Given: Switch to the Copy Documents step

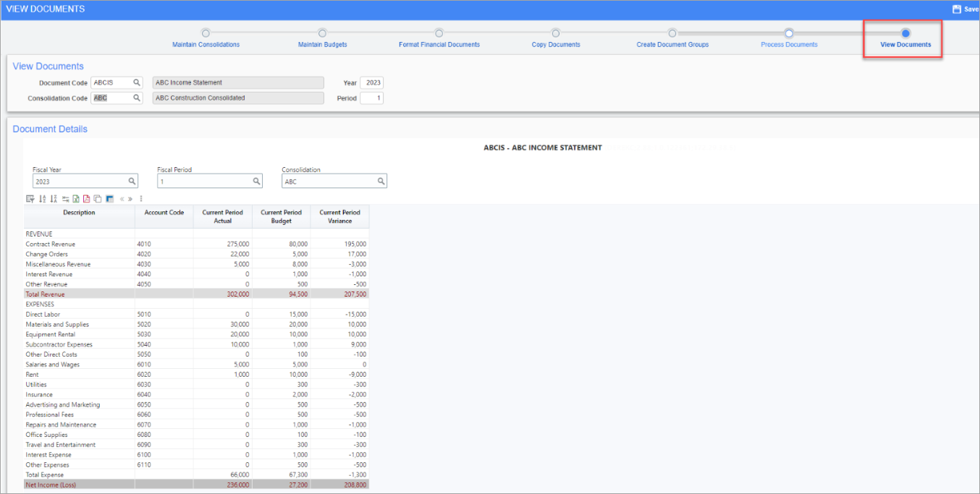Looking at the screenshot, I should (555, 38).
